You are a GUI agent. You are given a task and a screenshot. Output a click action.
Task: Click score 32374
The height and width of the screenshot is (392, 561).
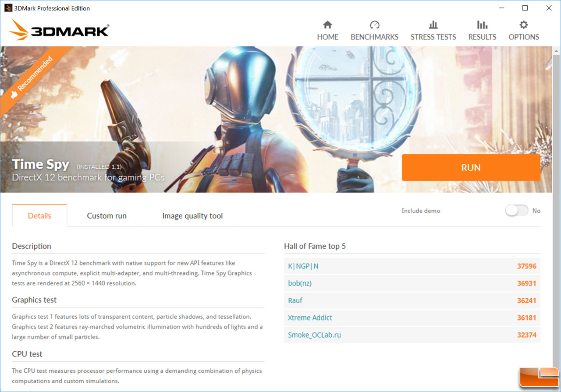[526, 335]
